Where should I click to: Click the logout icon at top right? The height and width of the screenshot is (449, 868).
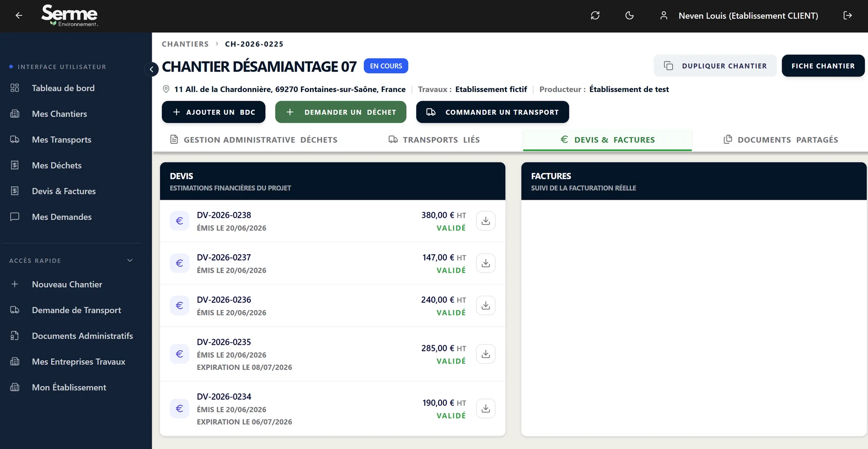click(x=848, y=16)
